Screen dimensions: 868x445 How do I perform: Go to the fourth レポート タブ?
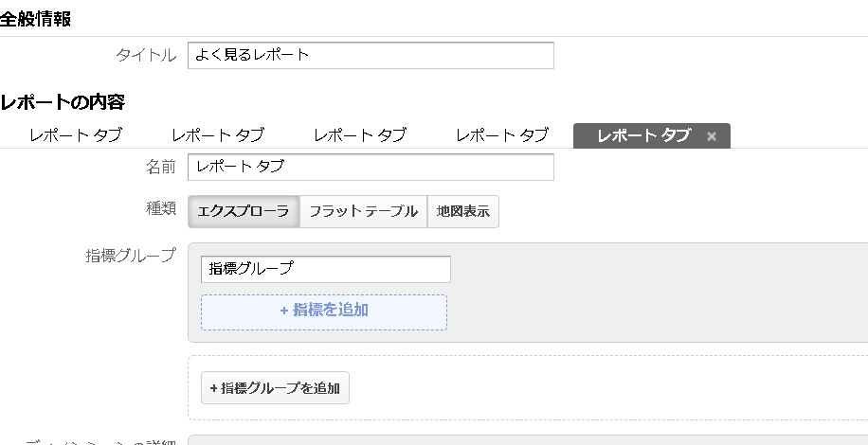[502, 135]
